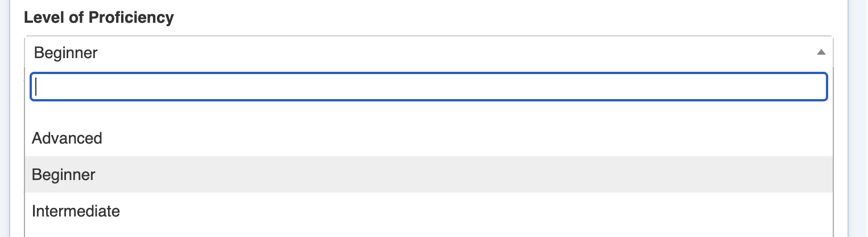
Task: Set proficiency level to Advanced
Action: 67,138
